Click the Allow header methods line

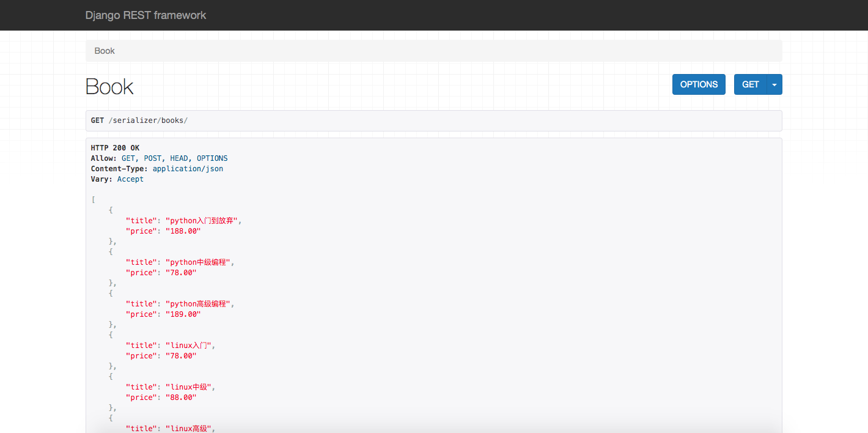pyautogui.click(x=159, y=158)
